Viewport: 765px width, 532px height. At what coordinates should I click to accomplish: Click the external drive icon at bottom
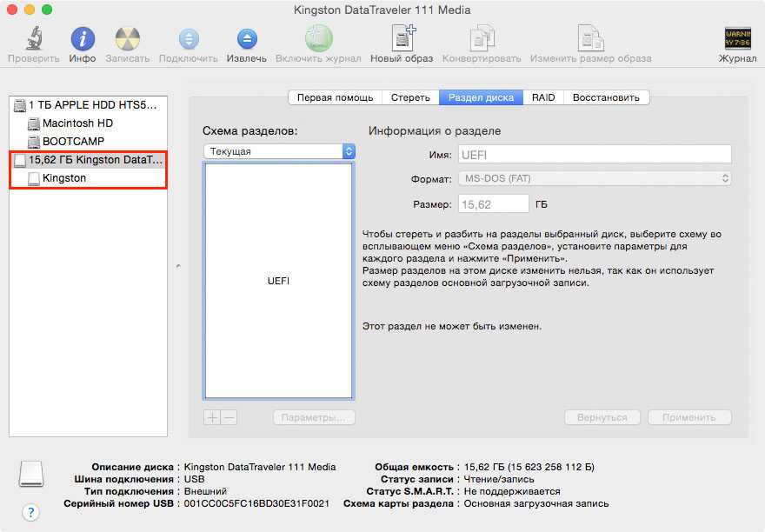pos(31,474)
